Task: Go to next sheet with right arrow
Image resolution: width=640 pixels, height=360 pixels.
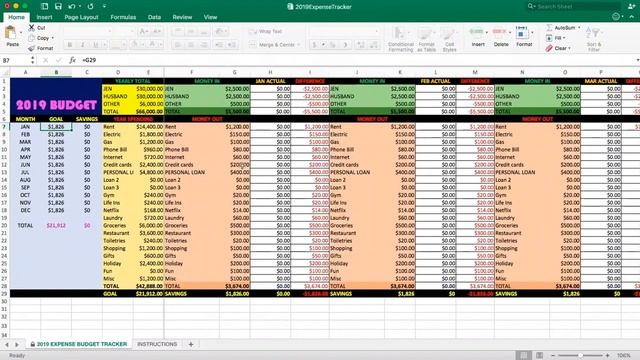Action: pos(17,344)
